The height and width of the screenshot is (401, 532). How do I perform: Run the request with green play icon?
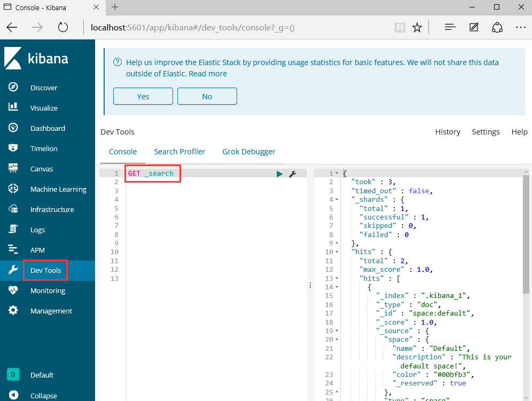pyautogui.click(x=279, y=174)
